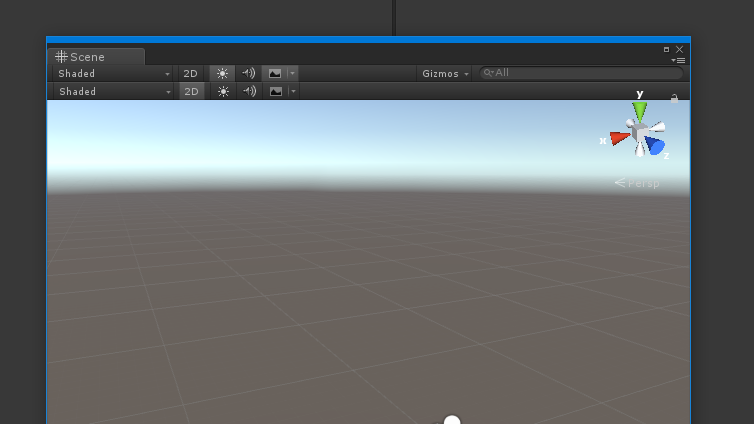Image resolution: width=754 pixels, height=424 pixels.
Task: Toggle scene lighting sun icon in lower toolbar
Action: (223, 91)
